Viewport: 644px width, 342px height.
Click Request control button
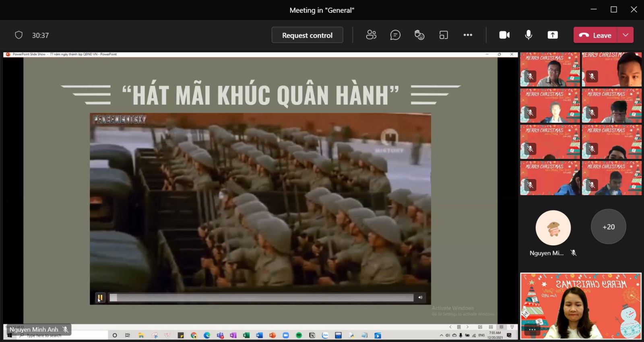307,35
